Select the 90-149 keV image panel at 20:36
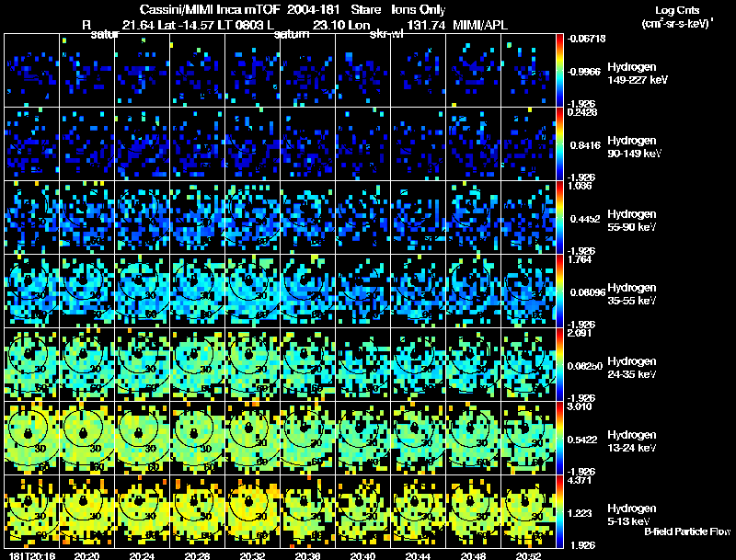The width and height of the screenshot is (736, 560). (308, 143)
